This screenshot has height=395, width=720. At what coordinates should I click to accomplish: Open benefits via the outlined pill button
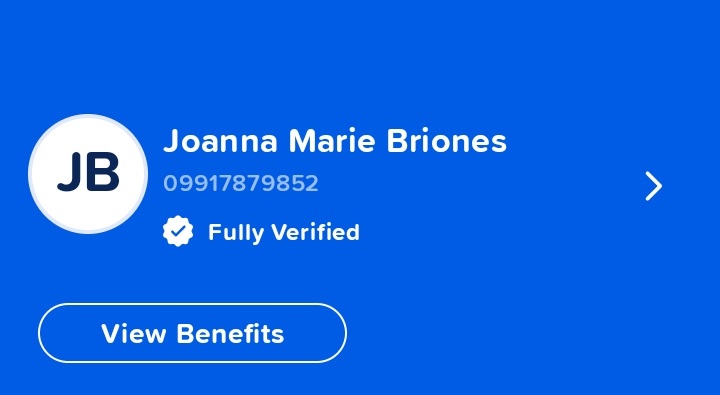coord(192,333)
